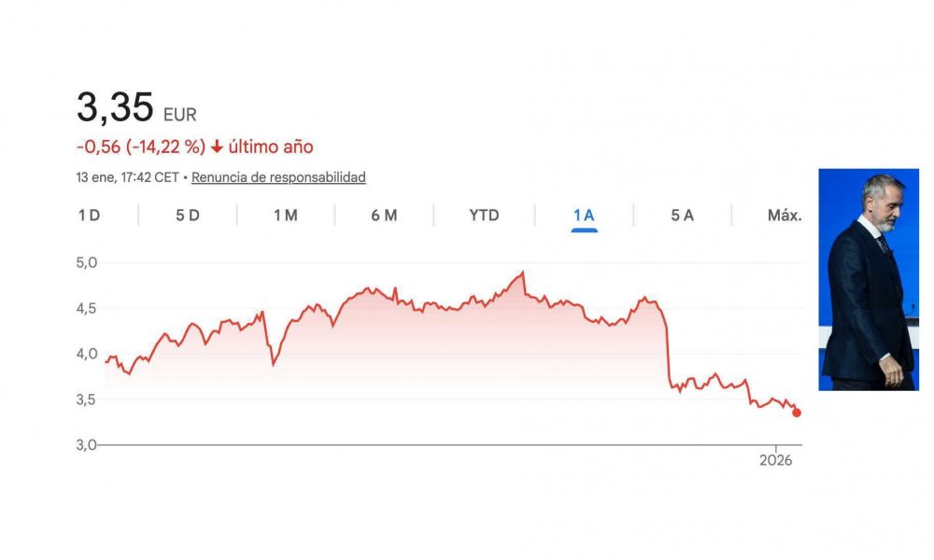Click the red down arrow icon
Screen dimensions: 934x560
pos(217,147)
